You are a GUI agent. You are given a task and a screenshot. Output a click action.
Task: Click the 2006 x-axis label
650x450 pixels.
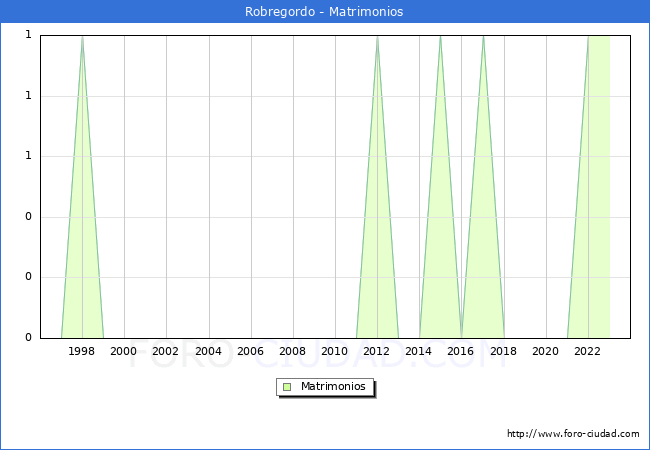click(251, 351)
